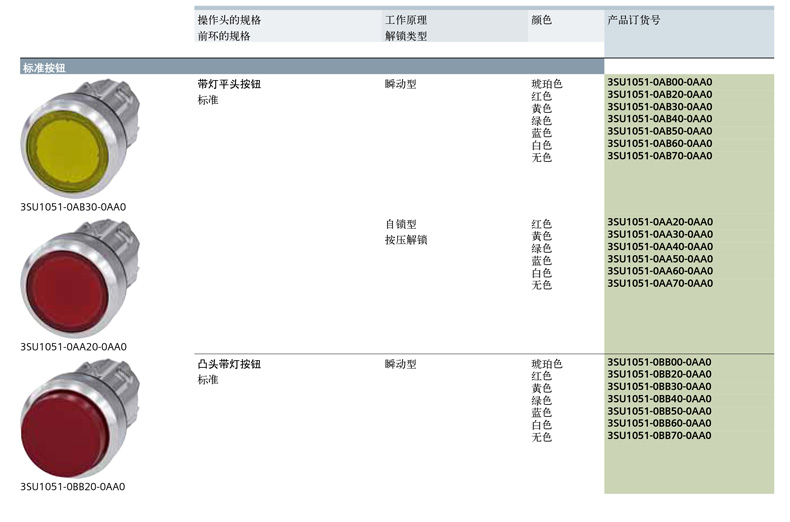
Task: Click the 前环的规格 header label
Action: [223, 36]
